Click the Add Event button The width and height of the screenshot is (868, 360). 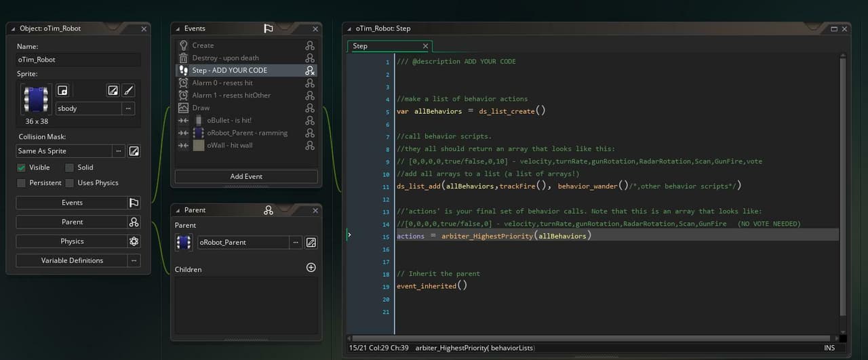(x=246, y=176)
